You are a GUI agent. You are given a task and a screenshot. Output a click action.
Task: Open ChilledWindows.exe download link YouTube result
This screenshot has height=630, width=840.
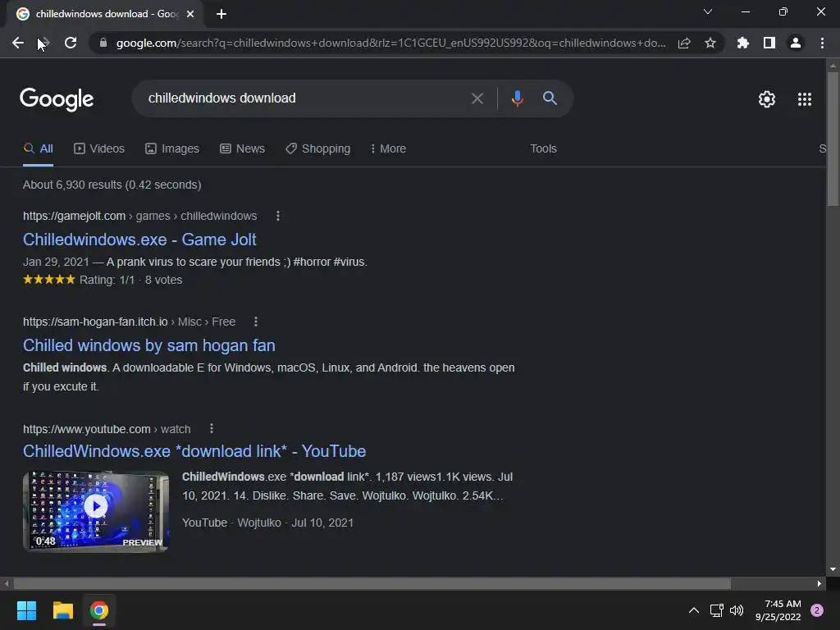point(194,451)
